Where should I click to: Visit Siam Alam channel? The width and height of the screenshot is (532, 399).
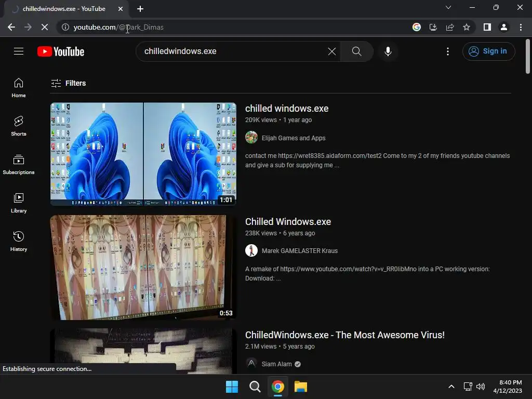pos(276,364)
